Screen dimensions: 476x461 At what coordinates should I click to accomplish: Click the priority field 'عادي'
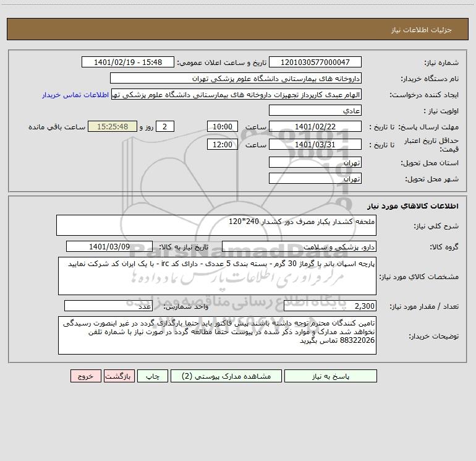click(315, 110)
